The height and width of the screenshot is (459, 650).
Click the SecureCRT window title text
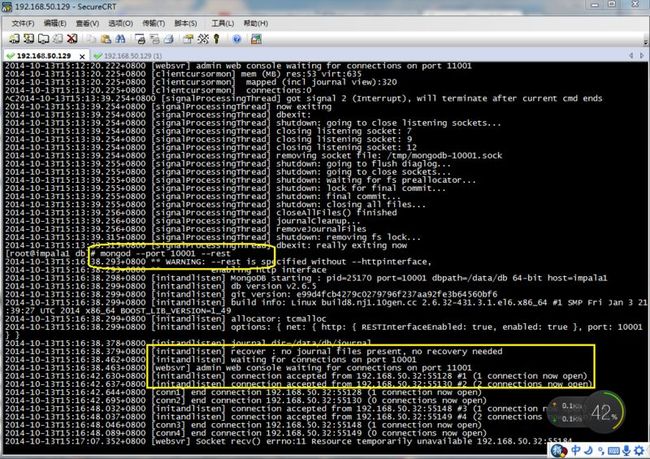(x=66, y=7)
